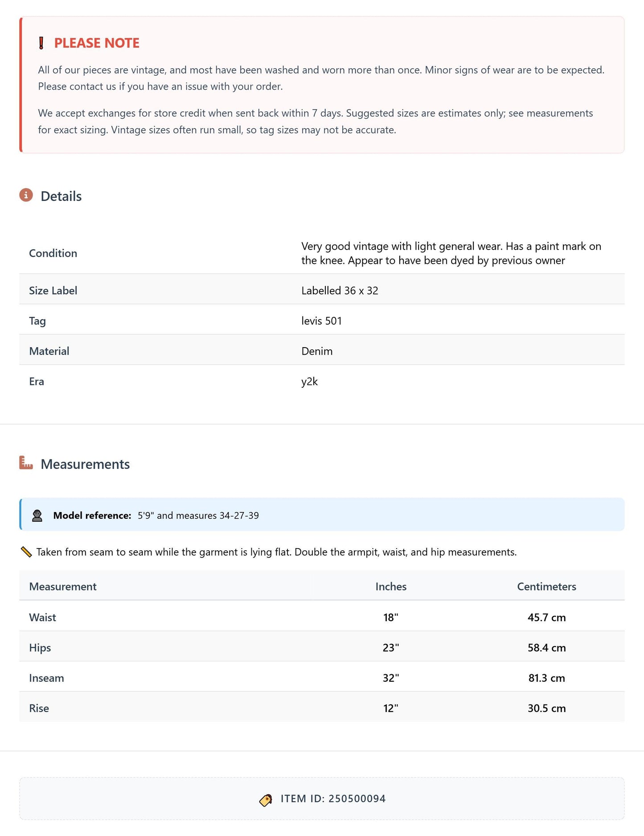This screenshot has width=644, height=836.
Task: Click the Details section heading
Action: tap(61, 197)
